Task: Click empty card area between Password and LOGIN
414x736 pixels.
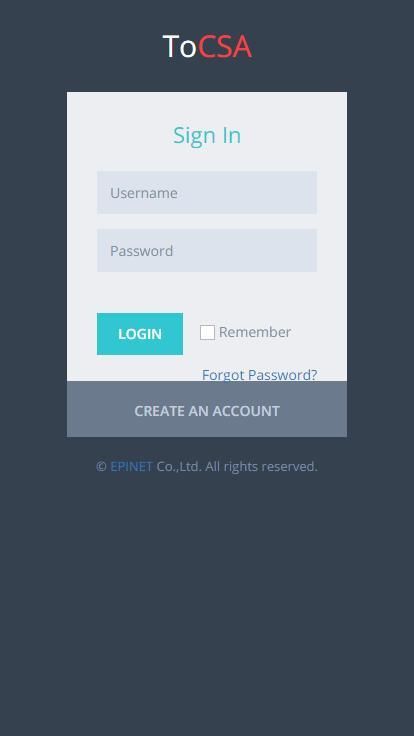Action: 207,292
